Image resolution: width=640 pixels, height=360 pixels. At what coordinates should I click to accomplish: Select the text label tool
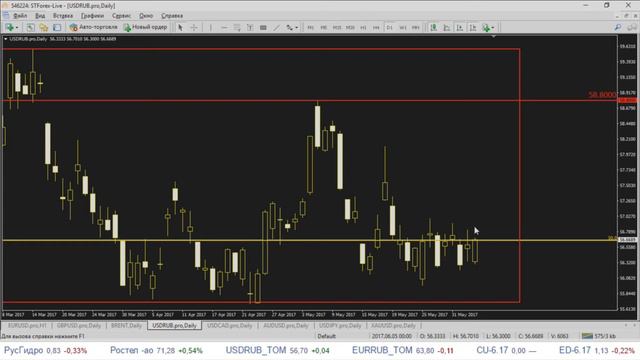click(250, 27)
